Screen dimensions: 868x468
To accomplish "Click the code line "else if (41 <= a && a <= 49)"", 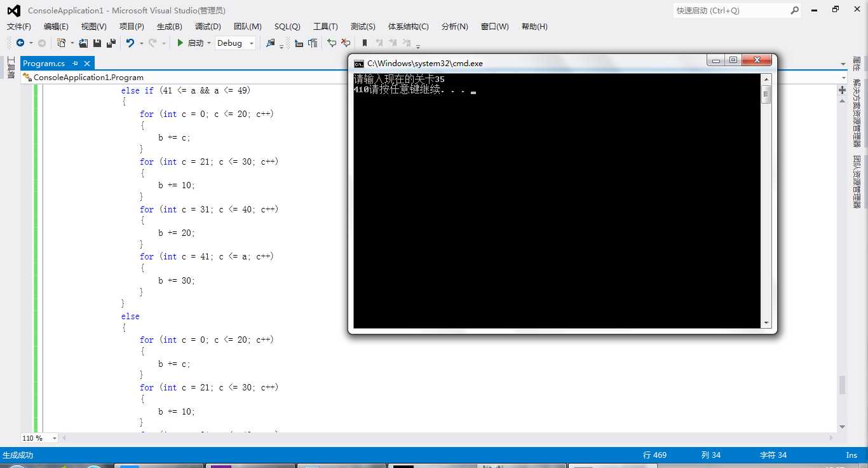I will point(186,90).
